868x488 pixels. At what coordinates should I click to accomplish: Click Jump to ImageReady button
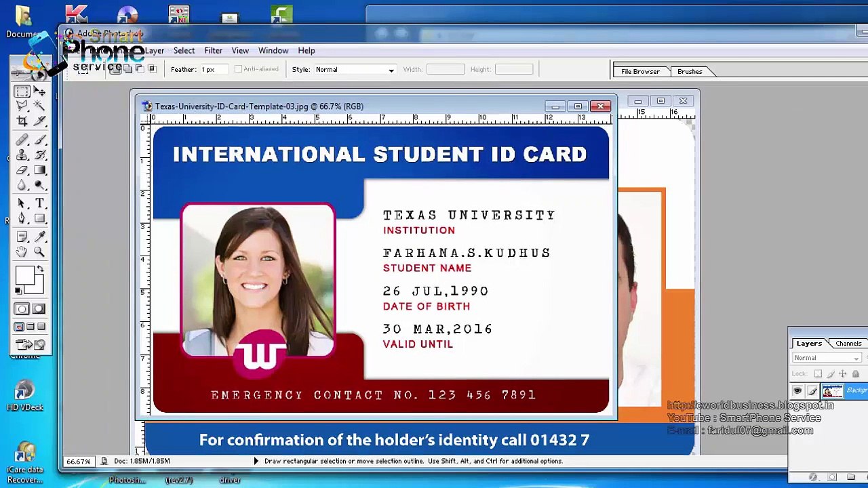coord(31,346)
